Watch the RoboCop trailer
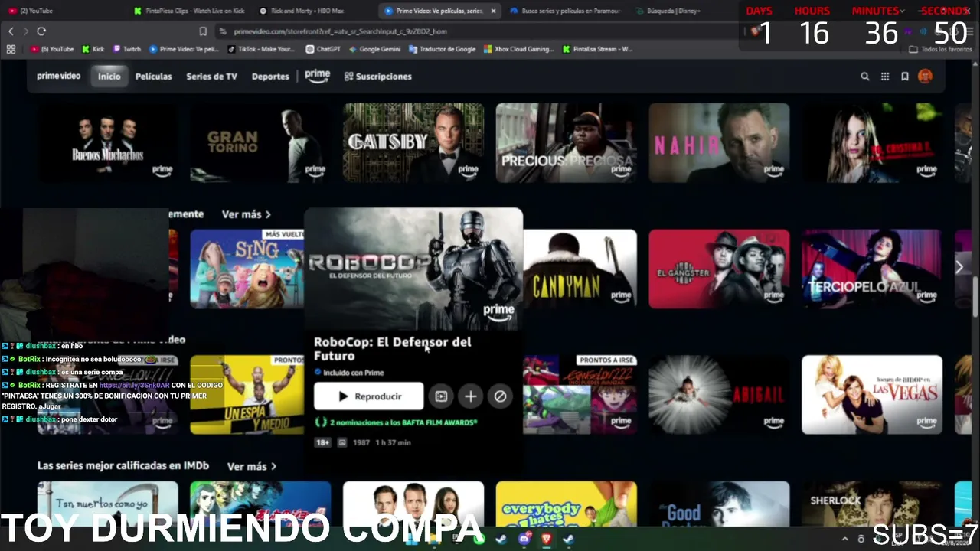 point(441,396)
